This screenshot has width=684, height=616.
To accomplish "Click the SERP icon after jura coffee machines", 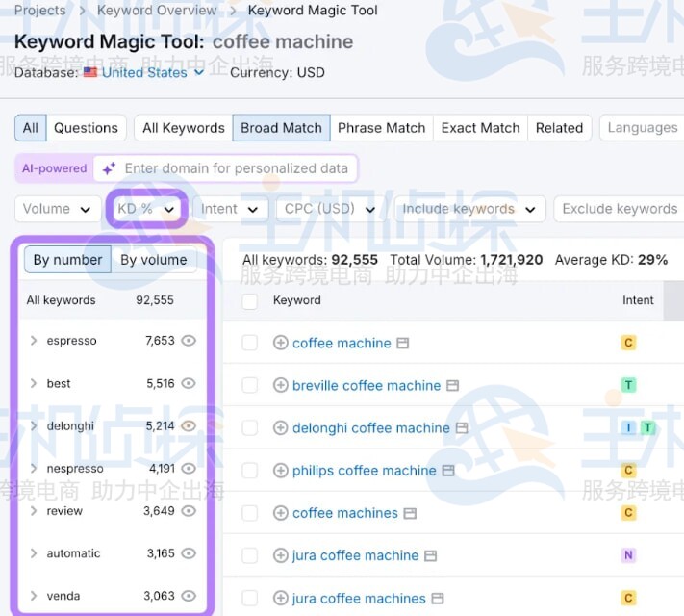I will [x=438, y=599].
